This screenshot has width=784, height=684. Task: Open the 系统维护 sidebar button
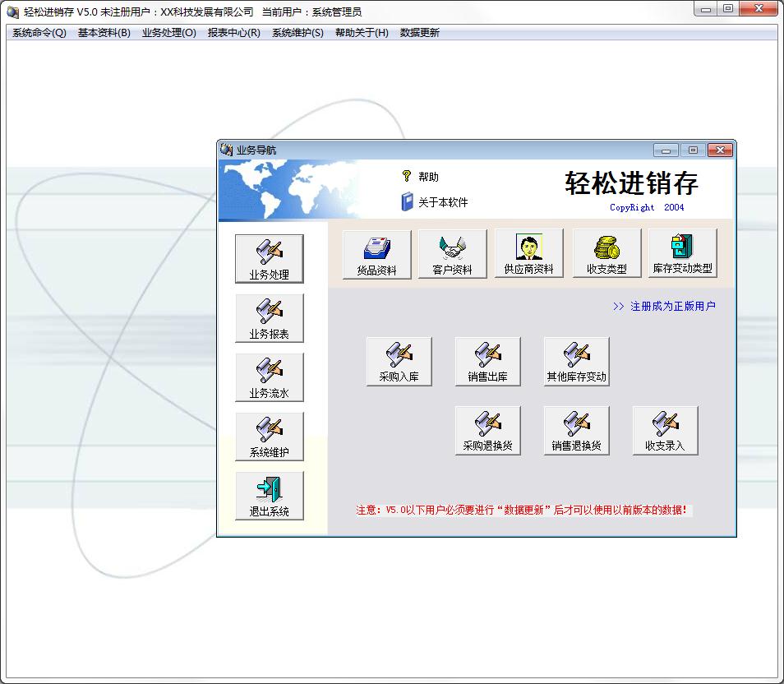pos(269,437)
